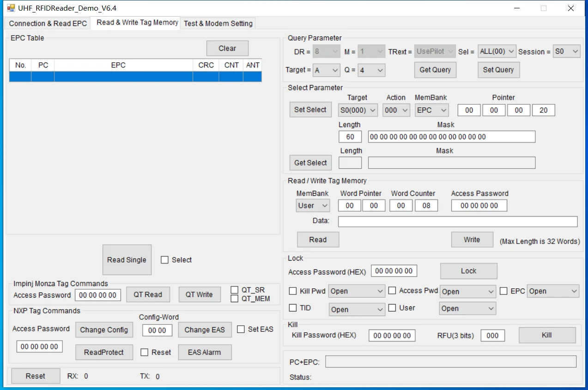Viewport: 588px width, 390px height.
Task: Open the Q value dropdown
Action: click(371, 70)
